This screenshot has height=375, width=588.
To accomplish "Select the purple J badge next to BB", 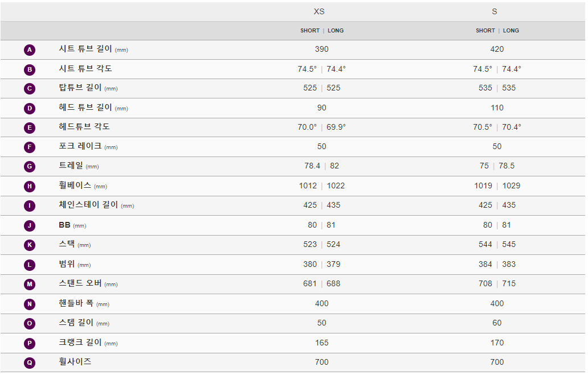I will (30, 225).
